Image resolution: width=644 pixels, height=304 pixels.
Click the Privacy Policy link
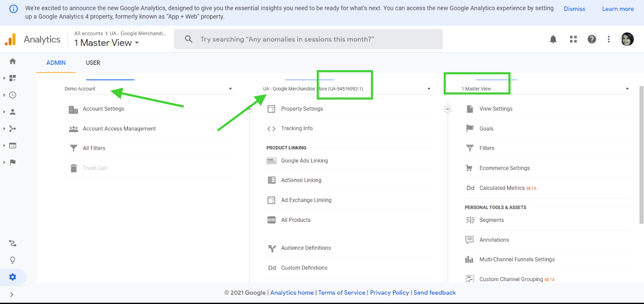tap(390, 293)
